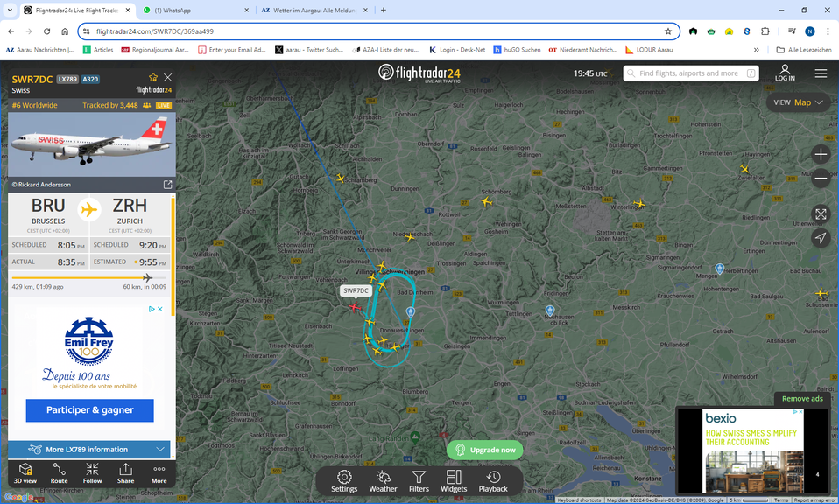Switch to Wetter im Aargau tab
This screenshot has width=839, height=504.
point(315,10)
